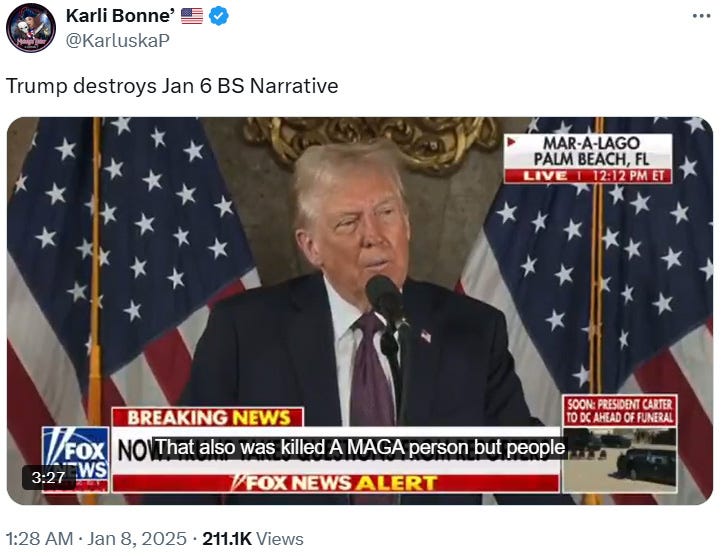Click Karli Bonne' profile avatar
723x556 pixels.
pyautogui.click(x=31, y=28)
